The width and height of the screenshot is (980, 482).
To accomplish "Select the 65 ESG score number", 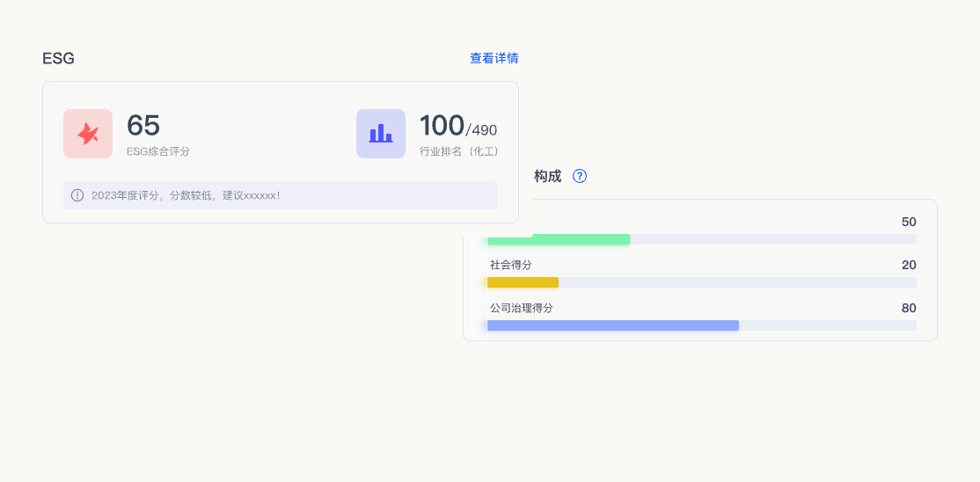I will pyautogui.click(x=143, y=125).
